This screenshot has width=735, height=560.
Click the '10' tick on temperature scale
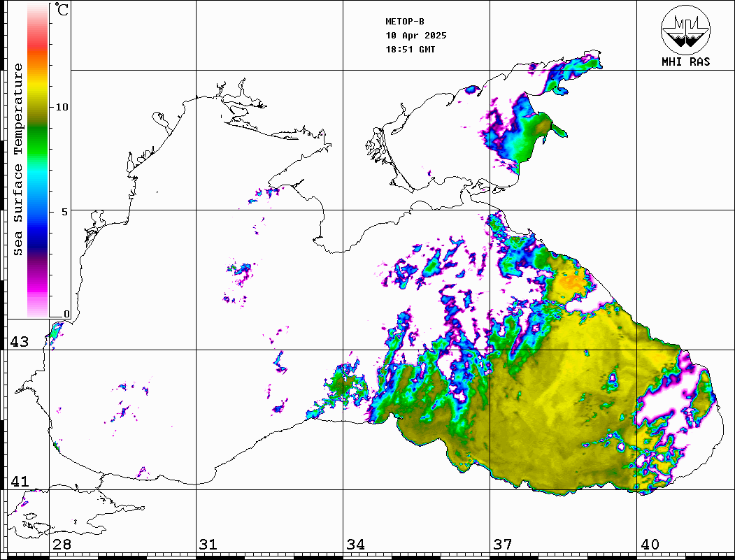(x=62, y=107)
